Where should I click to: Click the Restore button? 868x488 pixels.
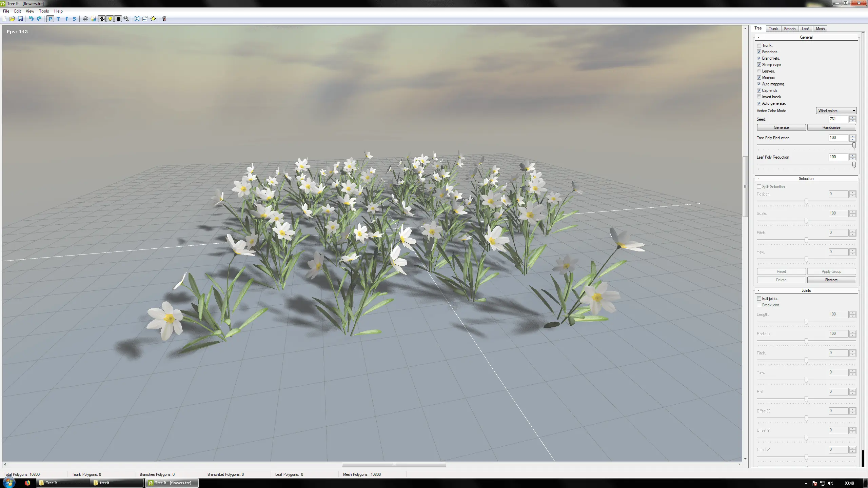831,280
